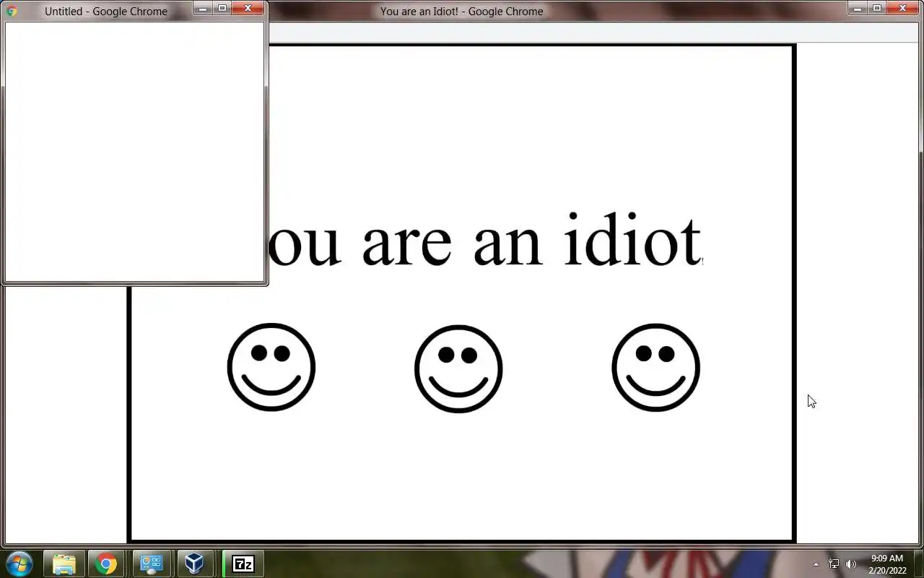924x578 pixels.
Task: Show hidden system tray icons
Action: 816,564
